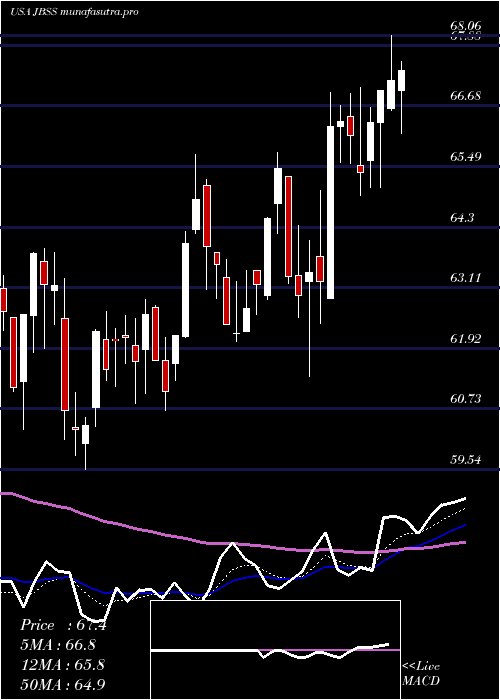Image resolution: width=500 pixels, height=700 pixels.
Task: Click the MACD inset chart panel
Action: (275, 650)
